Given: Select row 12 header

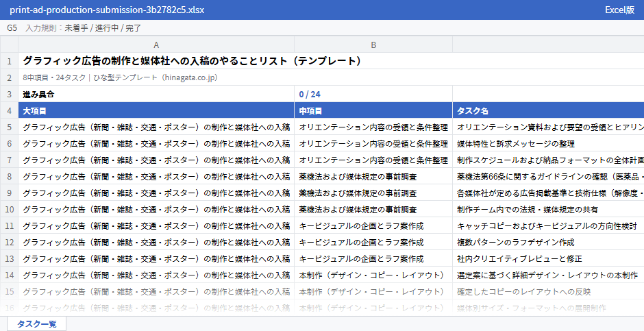Looking at the screenshot, I should pos(9,242).
